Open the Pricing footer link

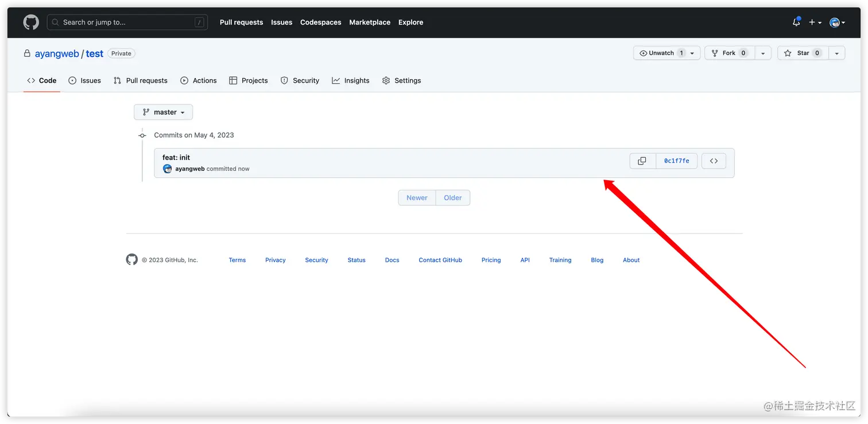(x=491, y=260)
